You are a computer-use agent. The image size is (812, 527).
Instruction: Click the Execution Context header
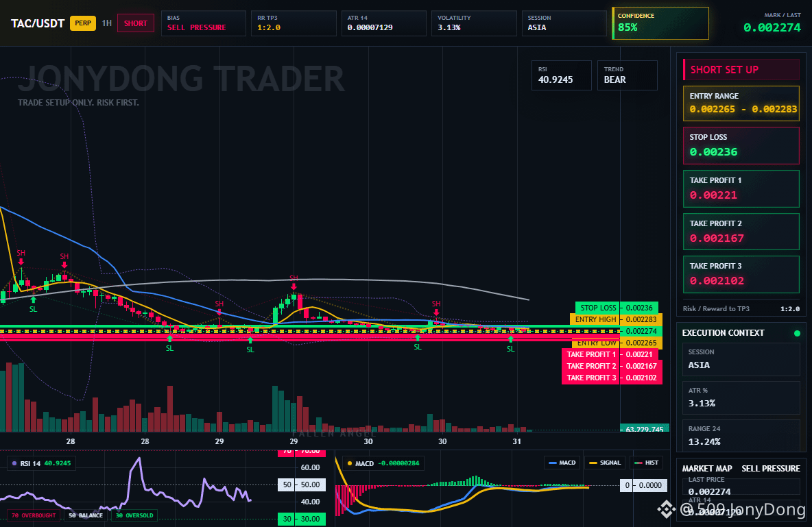pyautogui.click(x=723, y=333)
